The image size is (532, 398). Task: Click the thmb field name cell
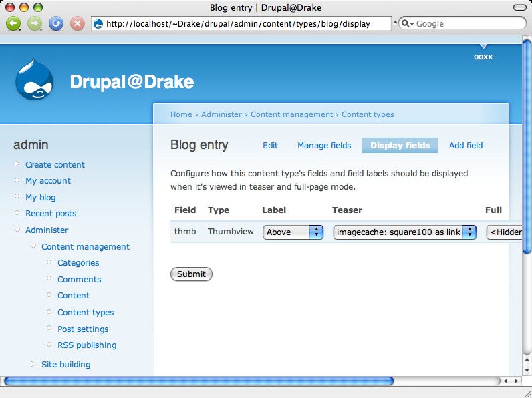point(185,232)
